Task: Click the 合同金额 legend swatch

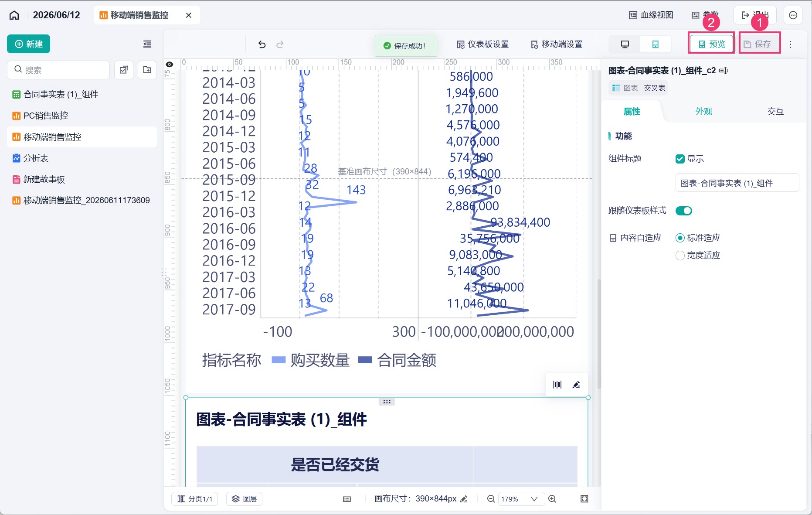Action: 365,360
